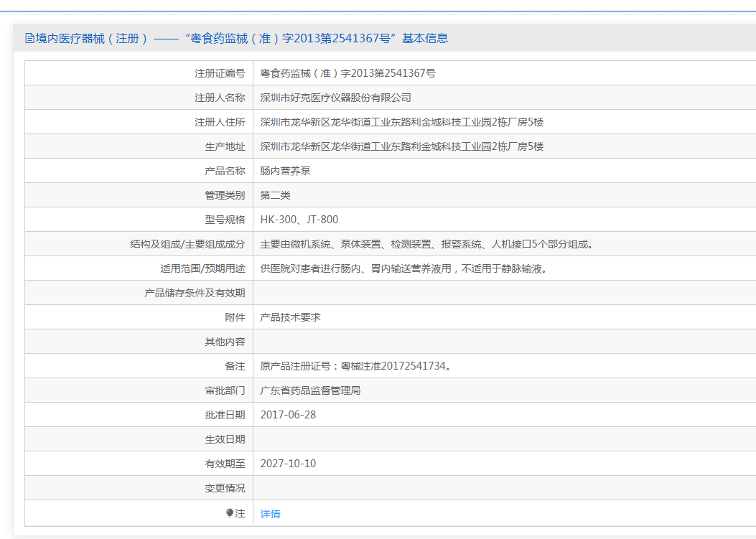Open the 详情 link

270,514
